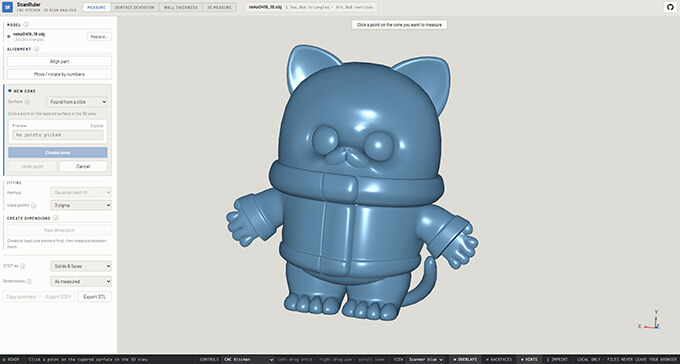Open the STEP as 'Solids & faces' dropdown
680x364 pixels.
click(x=81, y=266)
